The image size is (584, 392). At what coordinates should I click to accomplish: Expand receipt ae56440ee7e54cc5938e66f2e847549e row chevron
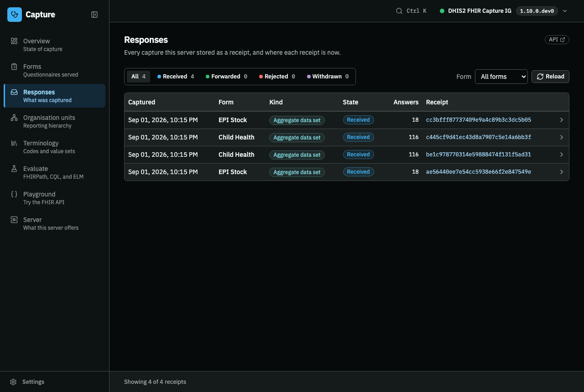point(562,172)
